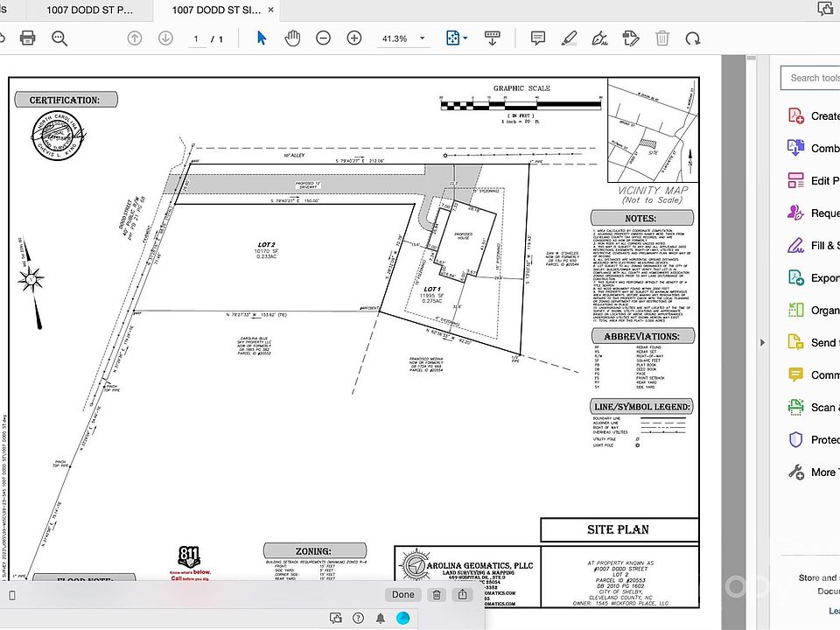Open help with the question mark icon

click(x=359, y=619)
